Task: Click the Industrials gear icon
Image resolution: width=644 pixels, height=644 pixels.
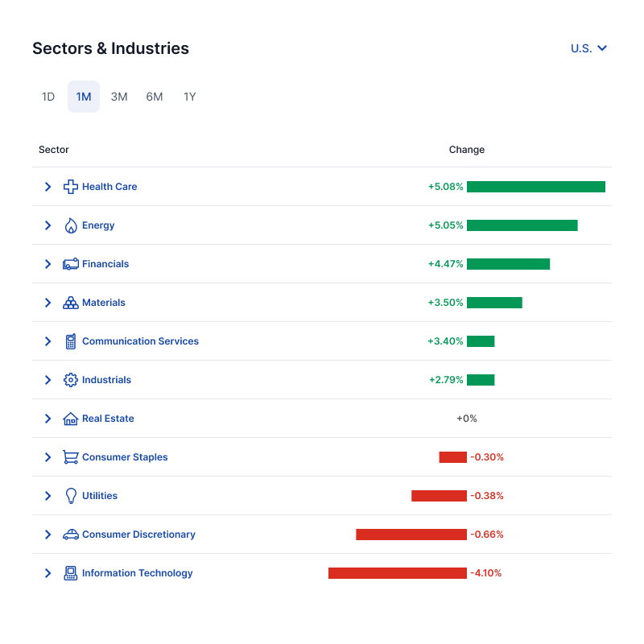Action: point(71,380)
